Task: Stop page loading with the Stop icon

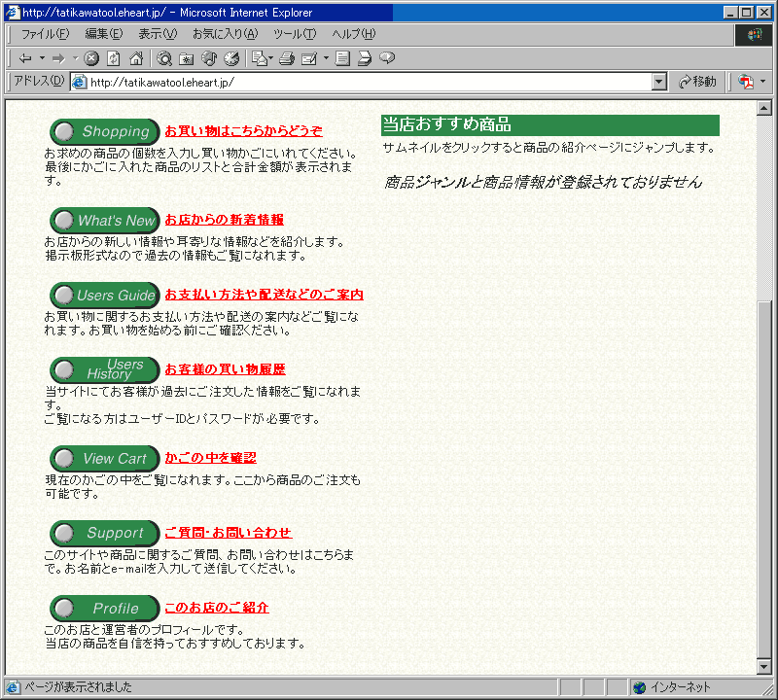Action: 91,58
